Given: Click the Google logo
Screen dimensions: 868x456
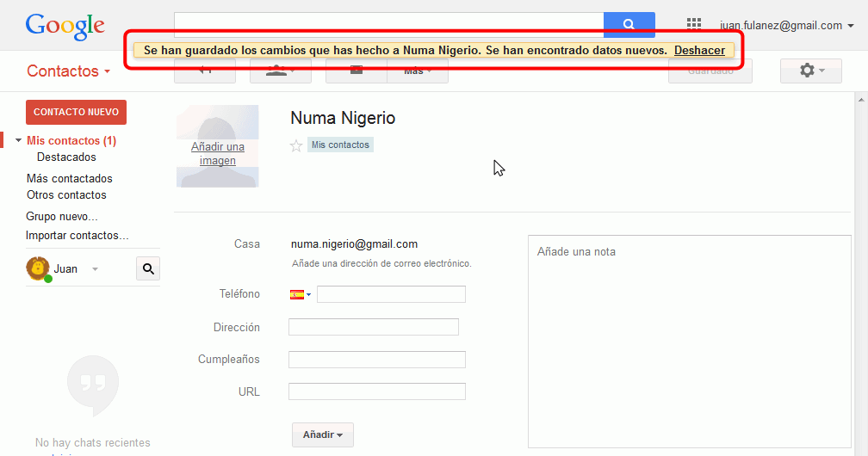Looking at the screenshot, I should [x=65, y=26].
